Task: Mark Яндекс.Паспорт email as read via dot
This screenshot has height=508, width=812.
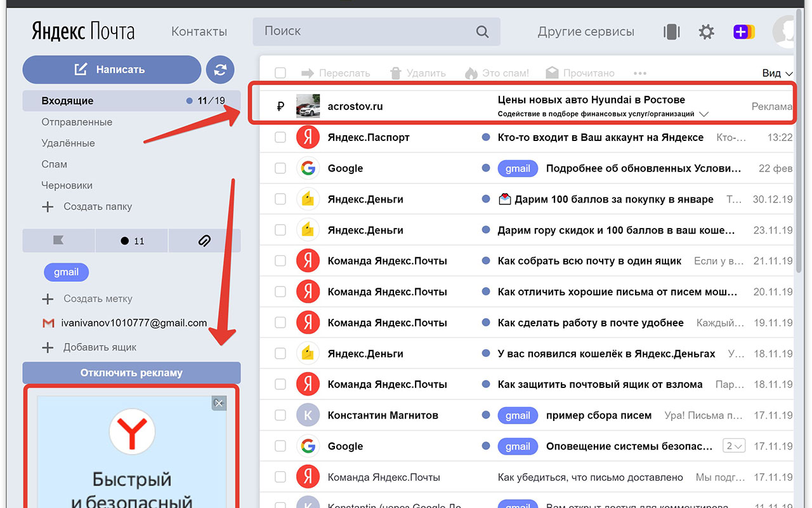Action: tap(486, 137)
